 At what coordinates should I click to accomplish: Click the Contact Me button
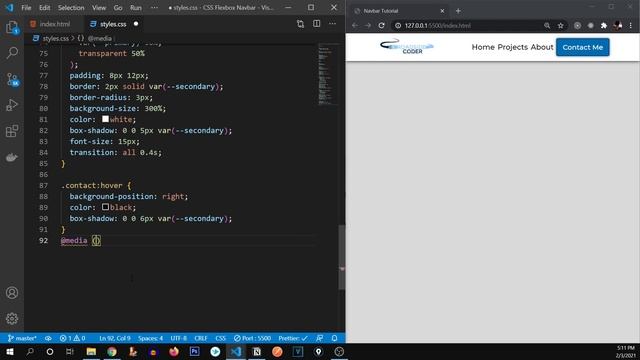pos(582,47)
